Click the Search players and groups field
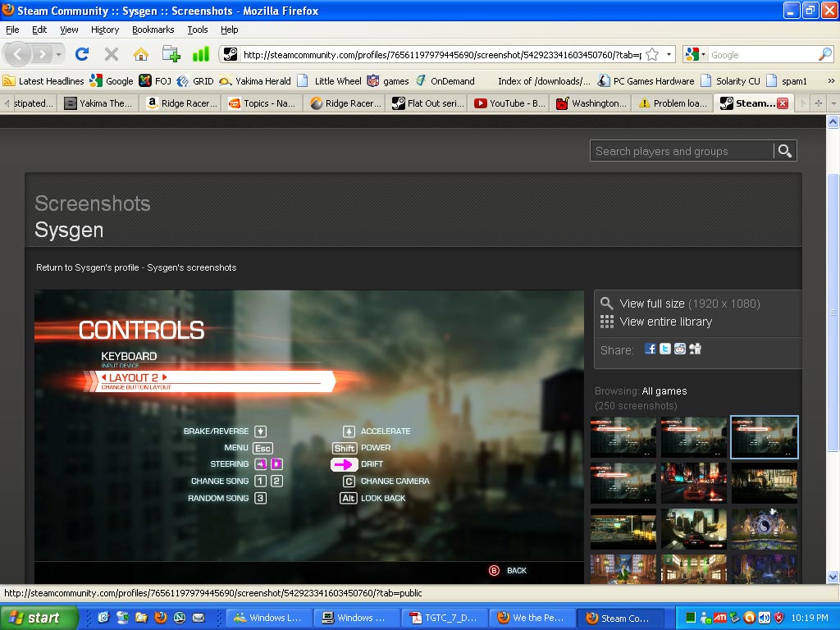Viewport: 840px width, 630px height. (682, 151)
